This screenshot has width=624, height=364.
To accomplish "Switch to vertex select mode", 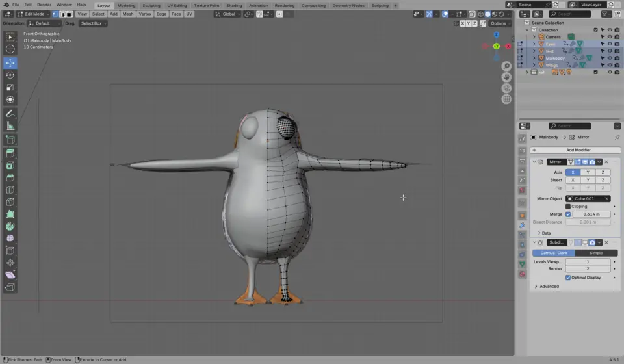I will (55, 14).
